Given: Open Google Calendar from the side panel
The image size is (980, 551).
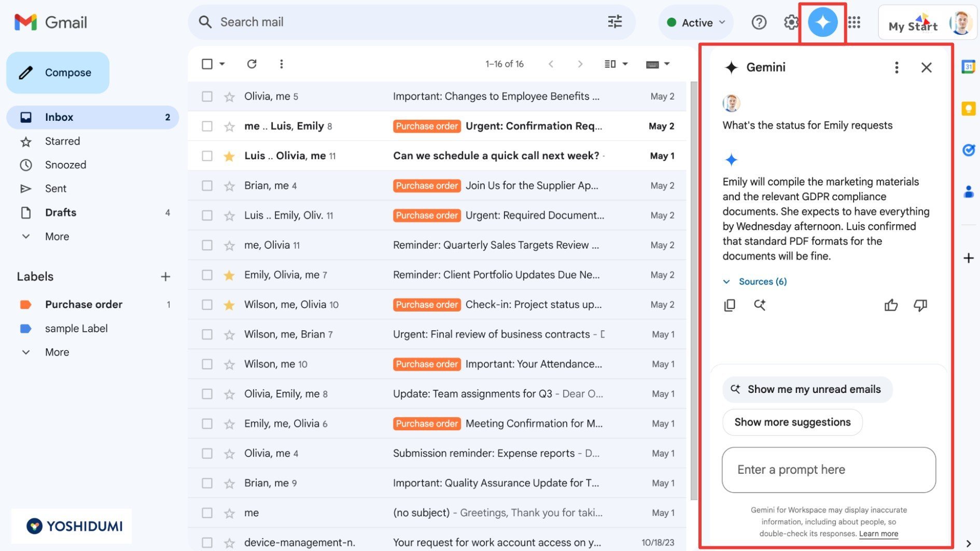Looking at the screenshot, I should [968, 67].
